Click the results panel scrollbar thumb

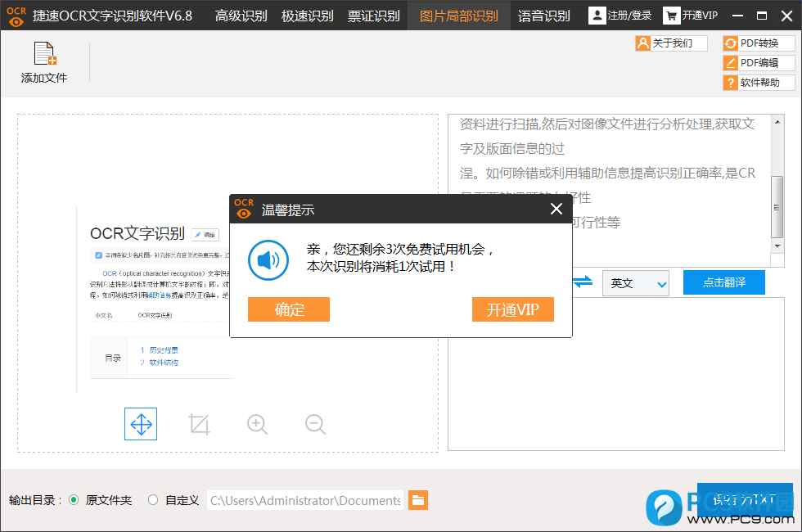[777, 207]
